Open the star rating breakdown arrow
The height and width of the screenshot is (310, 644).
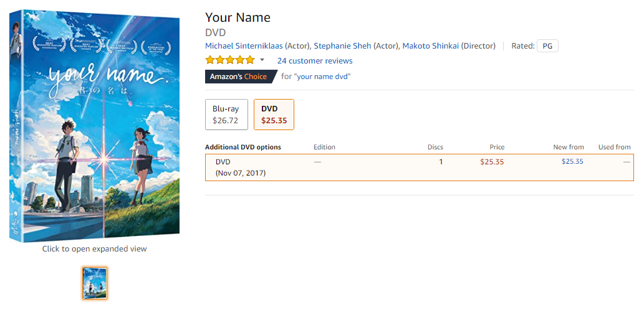[262, 60]
